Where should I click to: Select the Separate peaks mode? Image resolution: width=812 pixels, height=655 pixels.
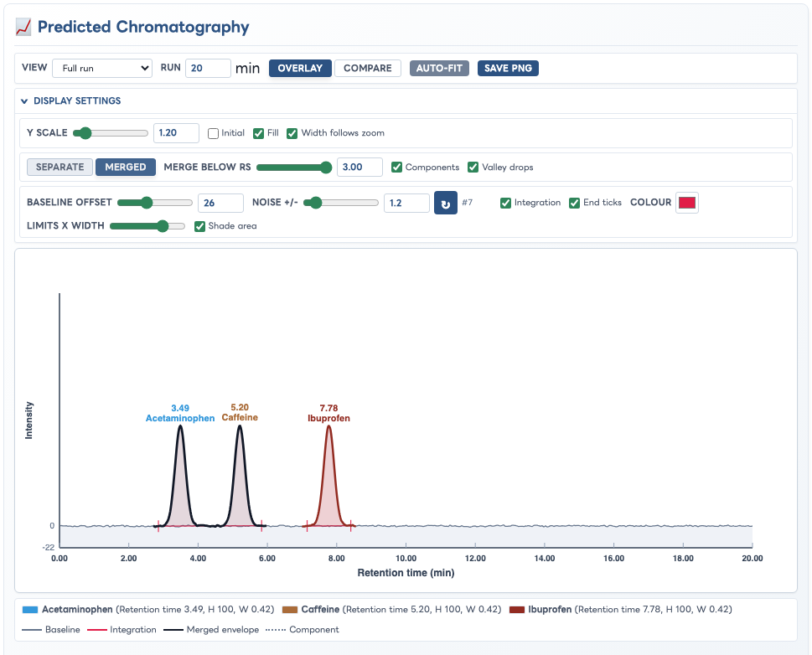60,168
